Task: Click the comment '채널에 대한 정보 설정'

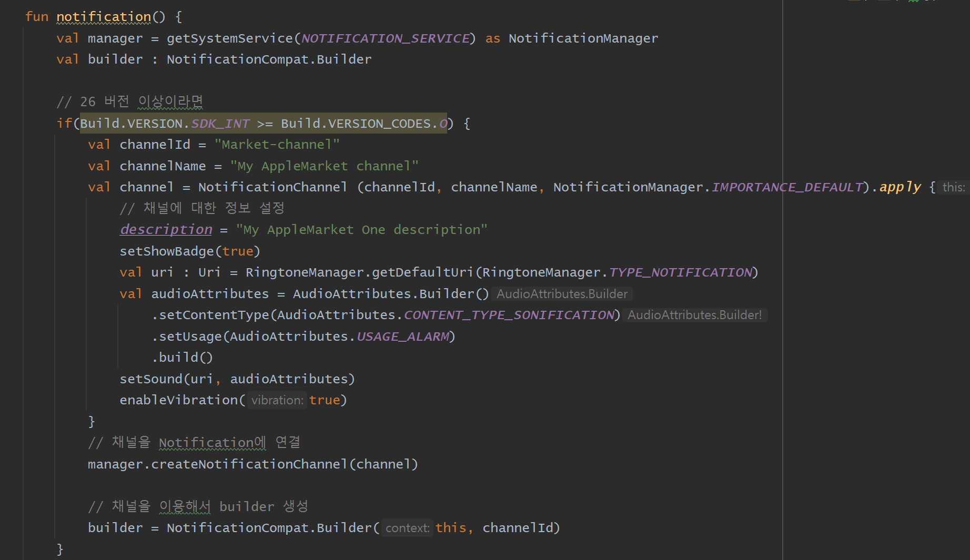Action: coord(202,208)
